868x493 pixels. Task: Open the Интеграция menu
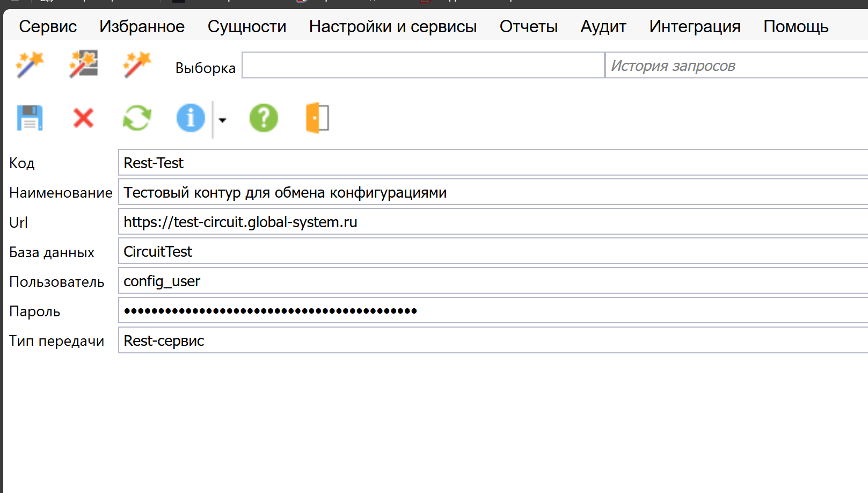click(695, 26)
